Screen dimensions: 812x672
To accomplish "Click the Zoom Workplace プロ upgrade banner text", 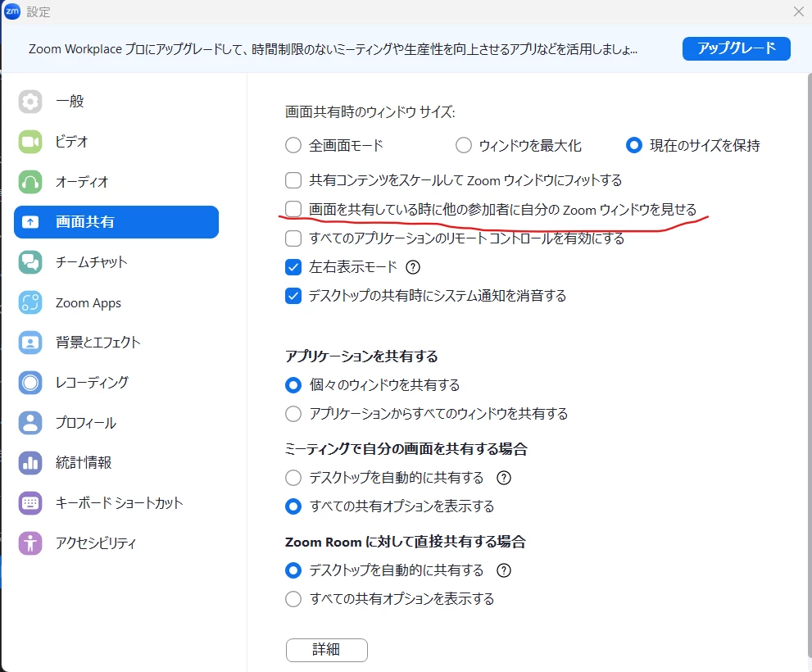I will click(x=333, y=49).
